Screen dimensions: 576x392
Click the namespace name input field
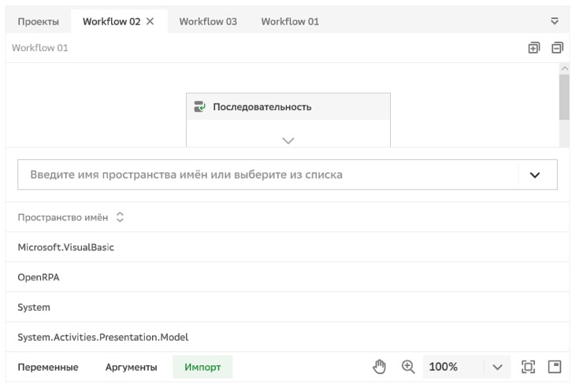(x=268, y=175)
